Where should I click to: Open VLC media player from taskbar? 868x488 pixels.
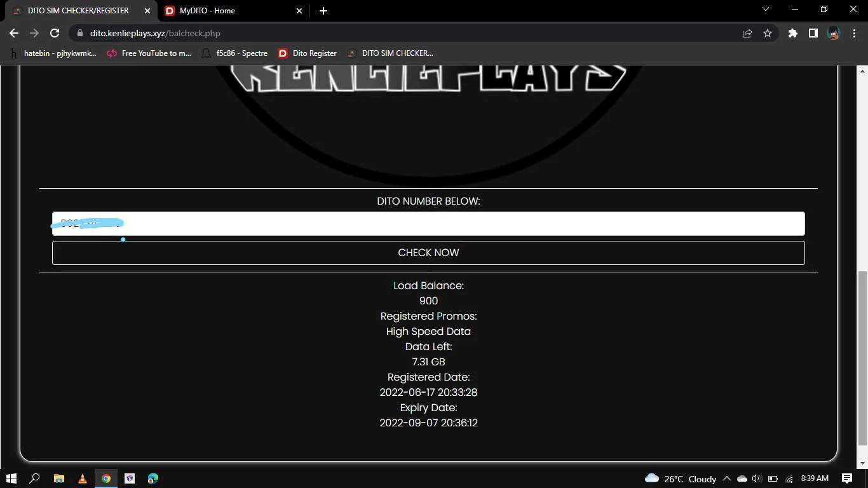pyautogui.click(x=82, y=478)
